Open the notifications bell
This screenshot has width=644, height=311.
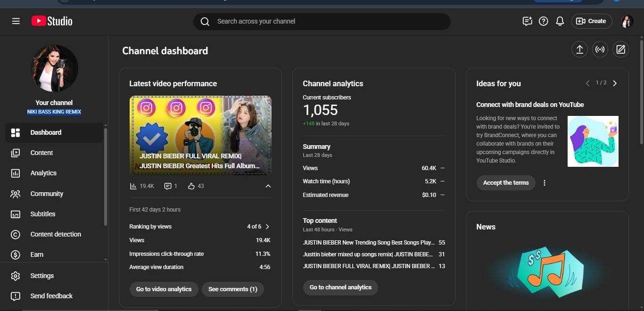point(560,21)
